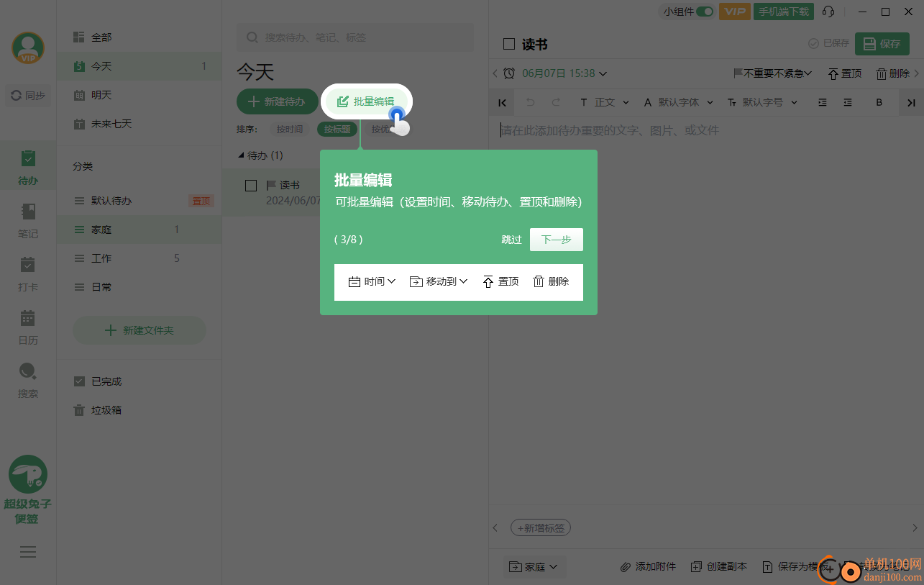The width and height of the screenshot is (924, 585).
Task: Open the 不重要不紧急 priority dropdown
Action: (772, 73)
